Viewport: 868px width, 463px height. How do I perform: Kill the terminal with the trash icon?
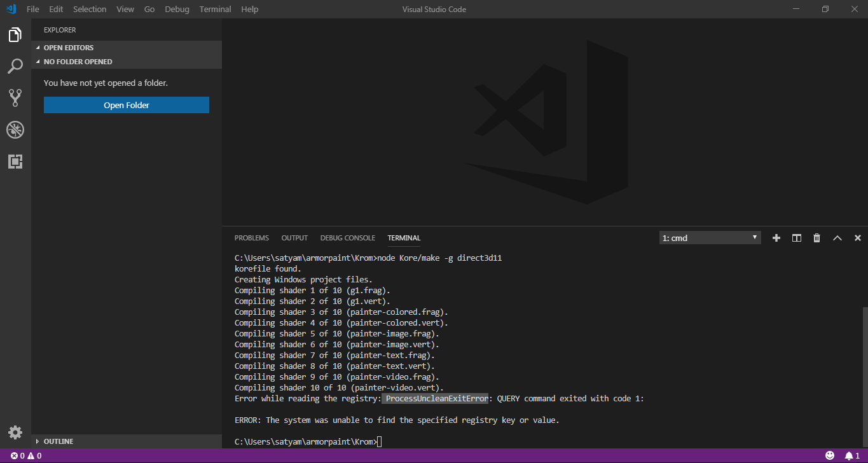(x=816, y=237)
